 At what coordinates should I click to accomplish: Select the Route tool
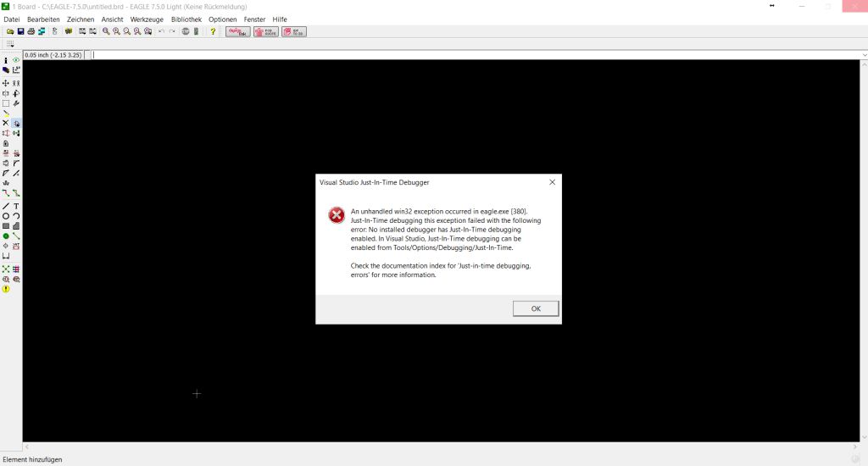(6, 193)
